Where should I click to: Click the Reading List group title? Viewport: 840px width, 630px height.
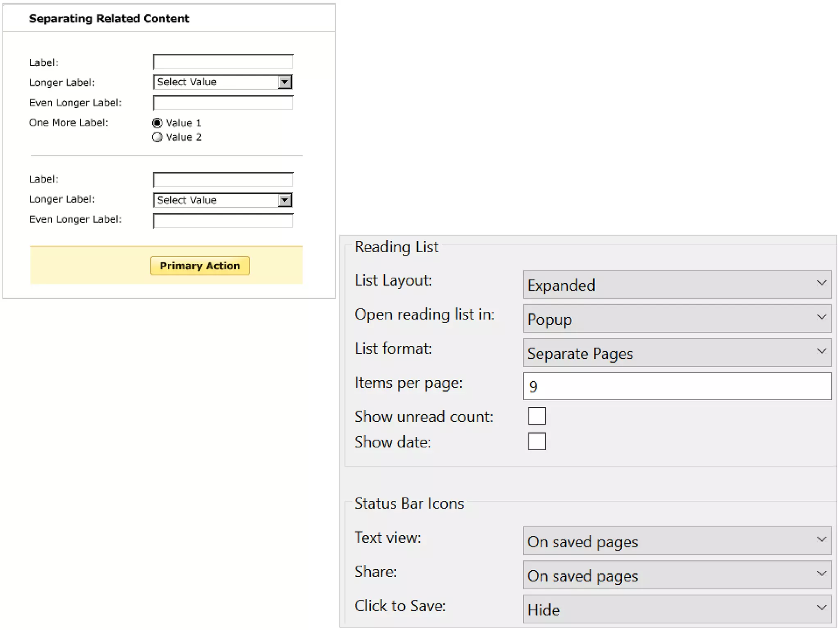coord(396,247)
